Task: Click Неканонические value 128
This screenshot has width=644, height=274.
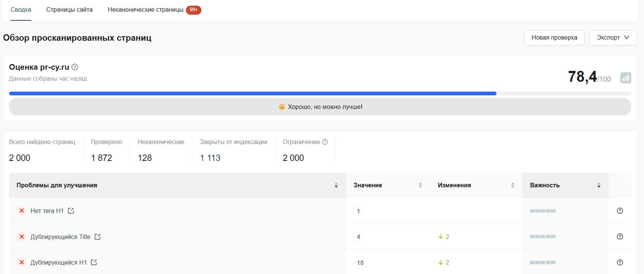Action: (x=145, y=158)
